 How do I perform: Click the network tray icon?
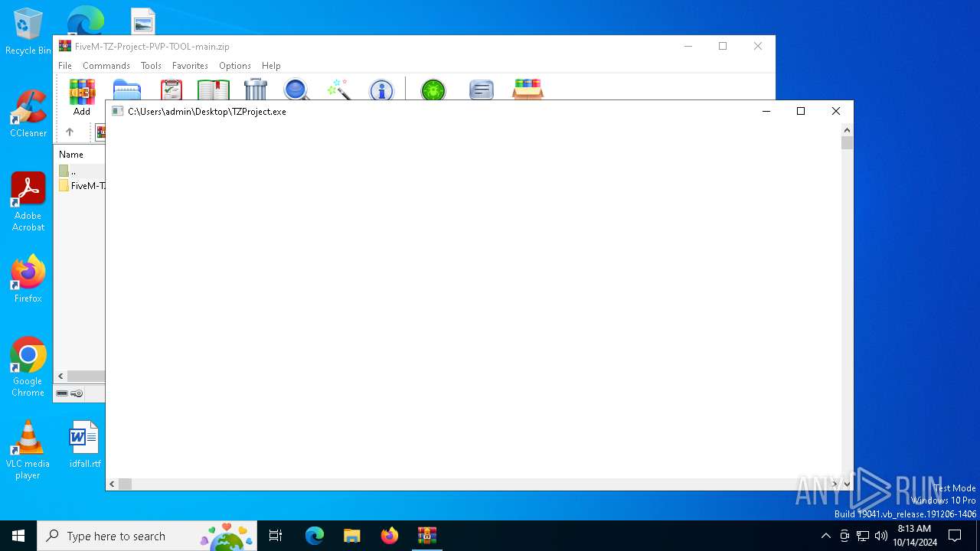[x=863, y=536]
